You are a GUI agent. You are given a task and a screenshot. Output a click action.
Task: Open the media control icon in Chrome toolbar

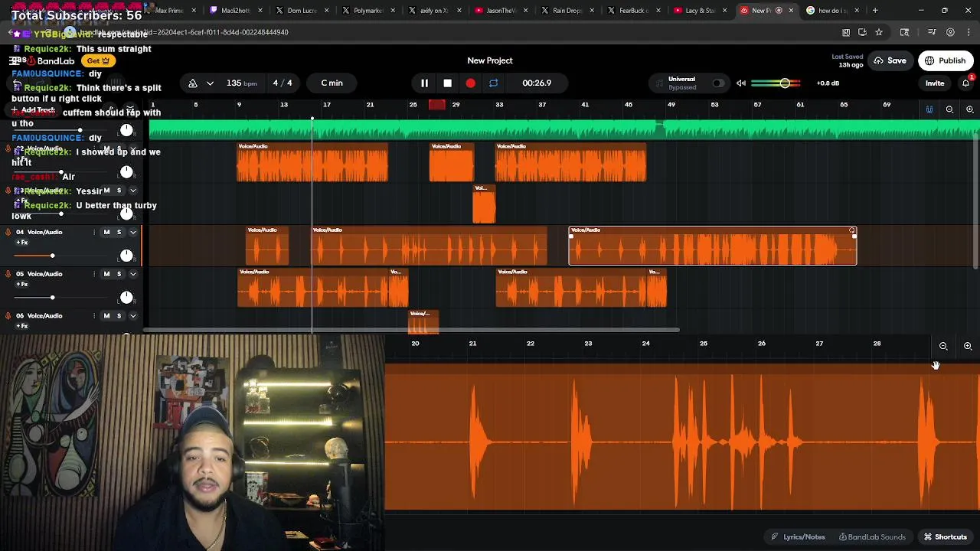pos(932,32)
